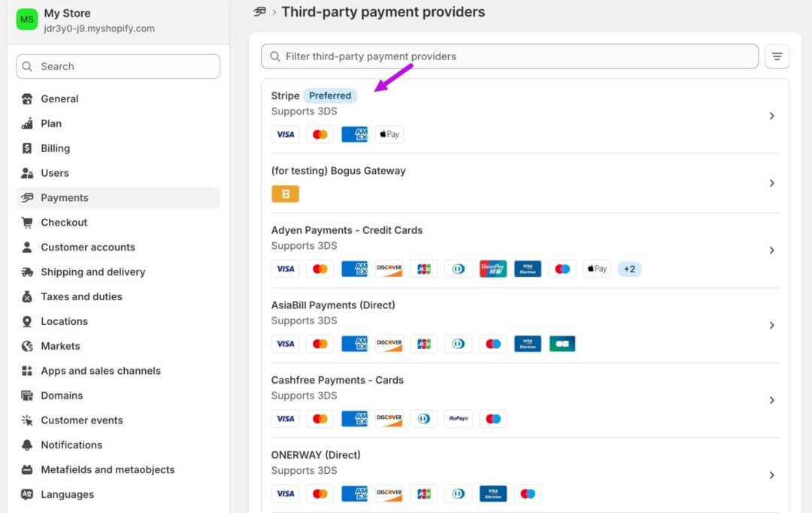Select AsiaBill Payments (Direct) provider

pos(333,305)
